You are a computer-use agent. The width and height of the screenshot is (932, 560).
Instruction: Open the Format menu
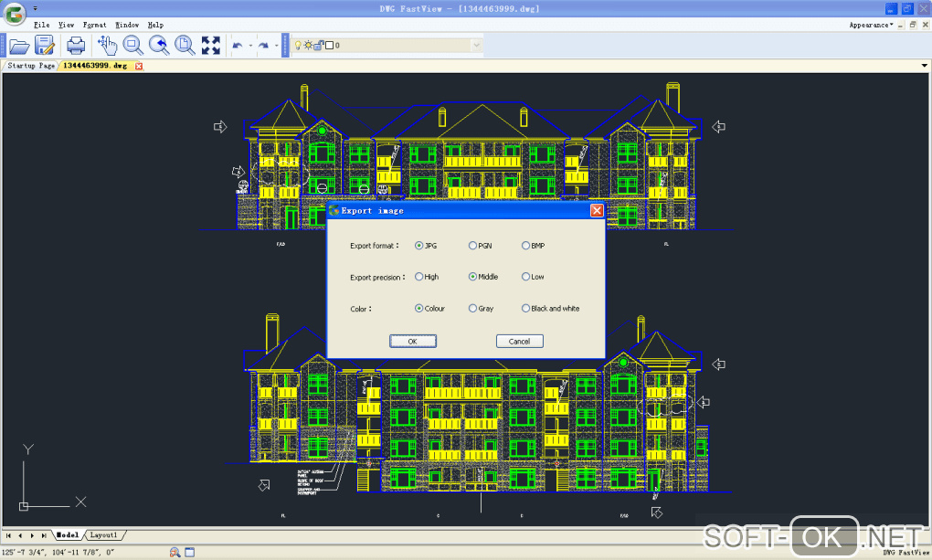pyautogui.click(x=94, y=25)
